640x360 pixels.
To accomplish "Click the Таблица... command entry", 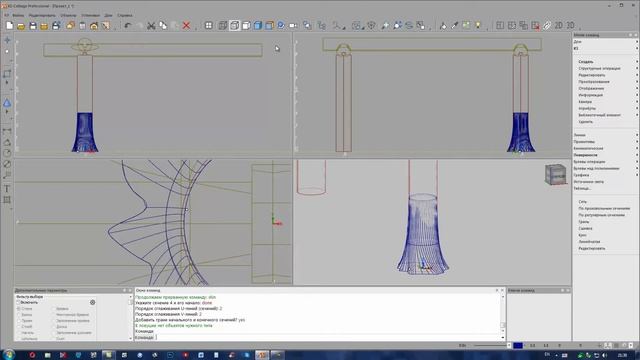I will pyautogui.click(x=582, y=189).
